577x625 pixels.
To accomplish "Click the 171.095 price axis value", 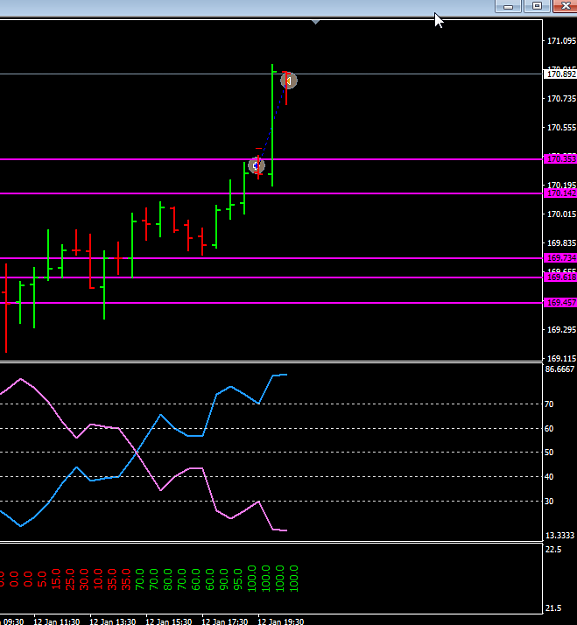I will [562, 41].
